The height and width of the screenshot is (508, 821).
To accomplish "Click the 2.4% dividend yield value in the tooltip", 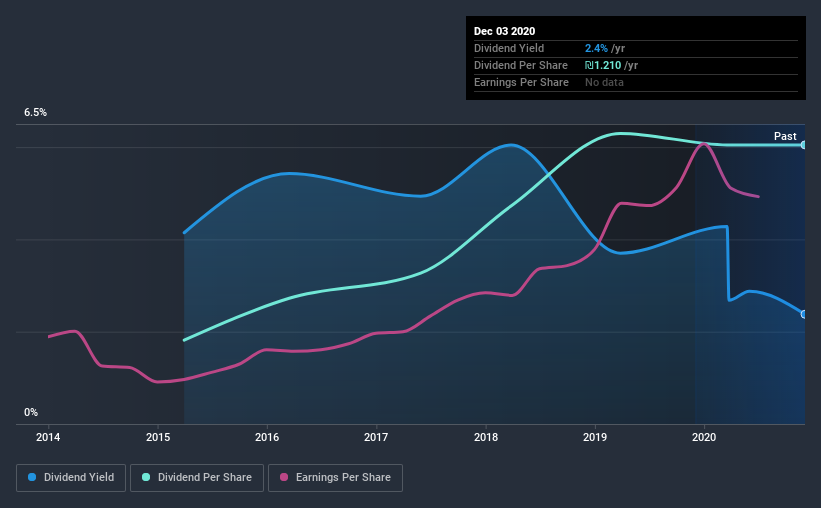I will 596,48.
